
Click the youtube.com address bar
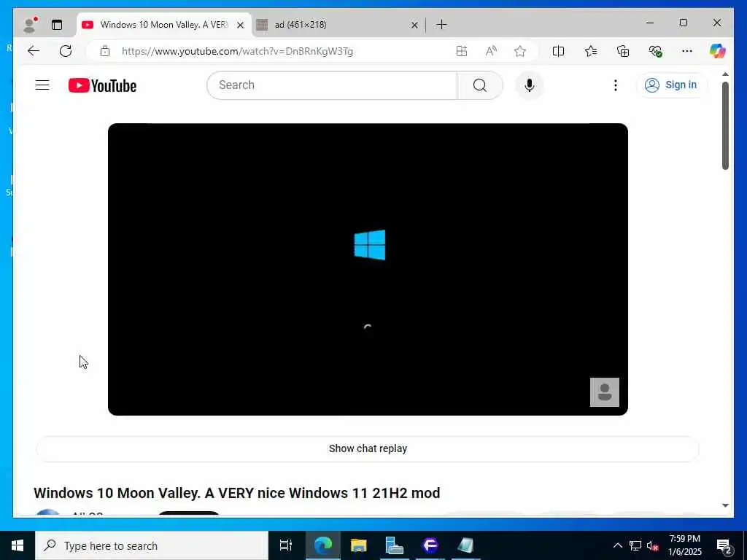click(237, 51)
